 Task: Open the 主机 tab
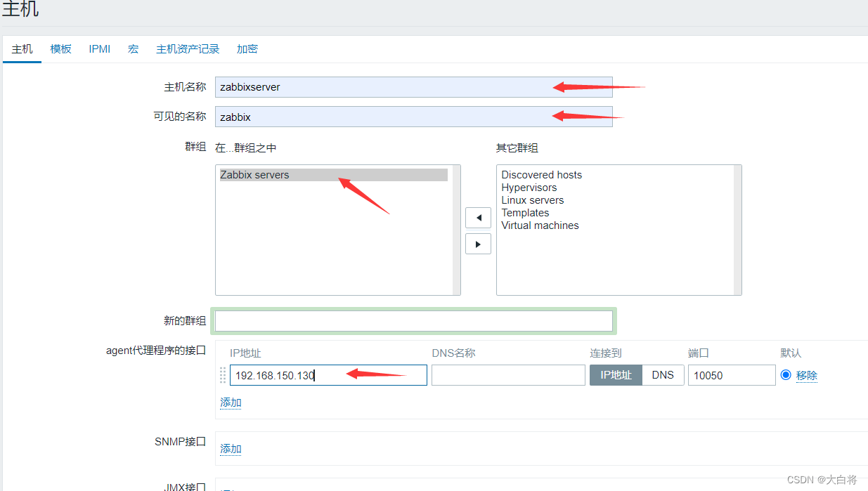22,48
